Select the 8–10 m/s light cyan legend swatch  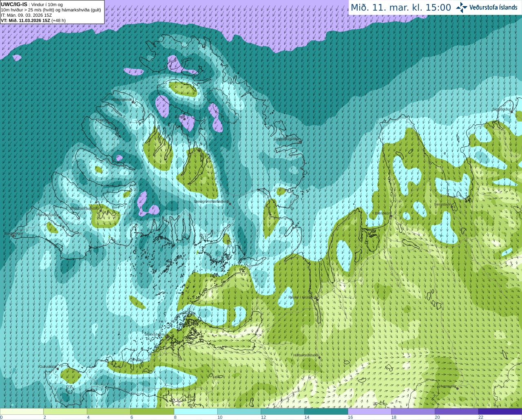pos(196,411)
